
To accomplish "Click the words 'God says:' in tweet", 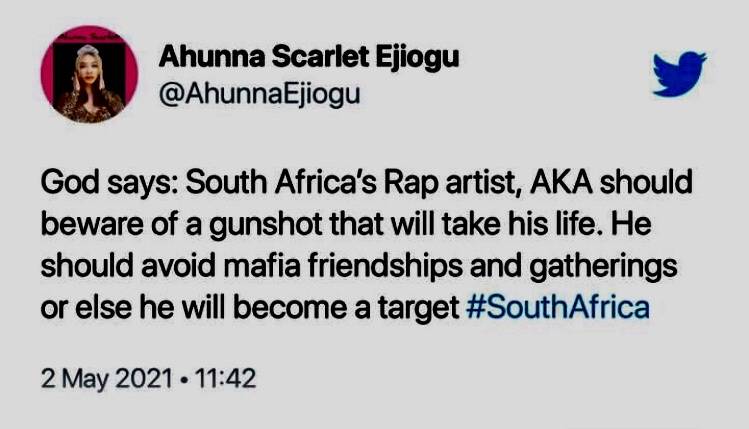I will tap(109, 183).
